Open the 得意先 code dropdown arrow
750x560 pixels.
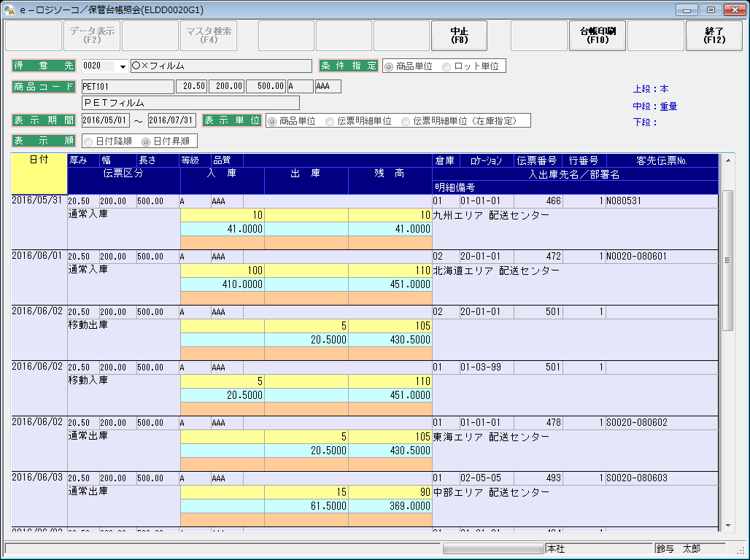click(122, 66)
